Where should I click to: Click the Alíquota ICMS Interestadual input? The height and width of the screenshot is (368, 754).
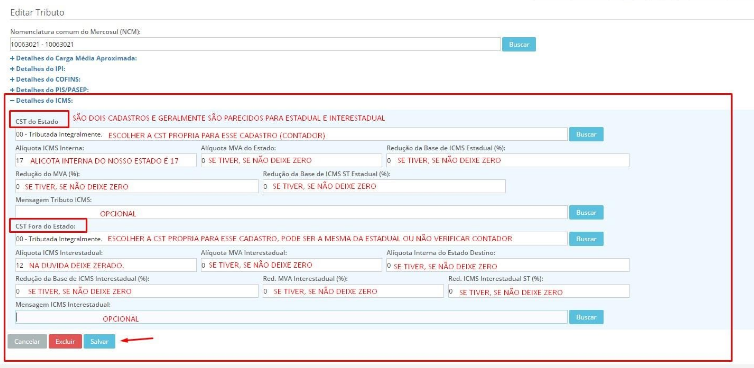coord(106,265)
